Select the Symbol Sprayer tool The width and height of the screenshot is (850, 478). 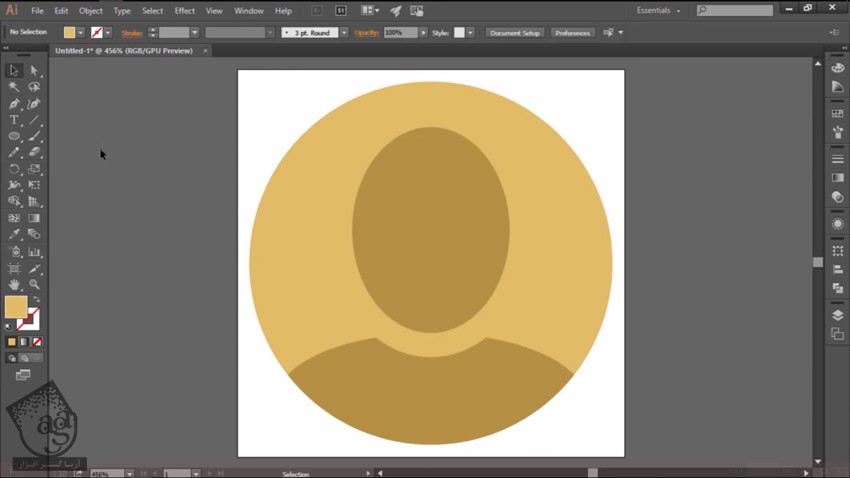click(x=14, y=251)
